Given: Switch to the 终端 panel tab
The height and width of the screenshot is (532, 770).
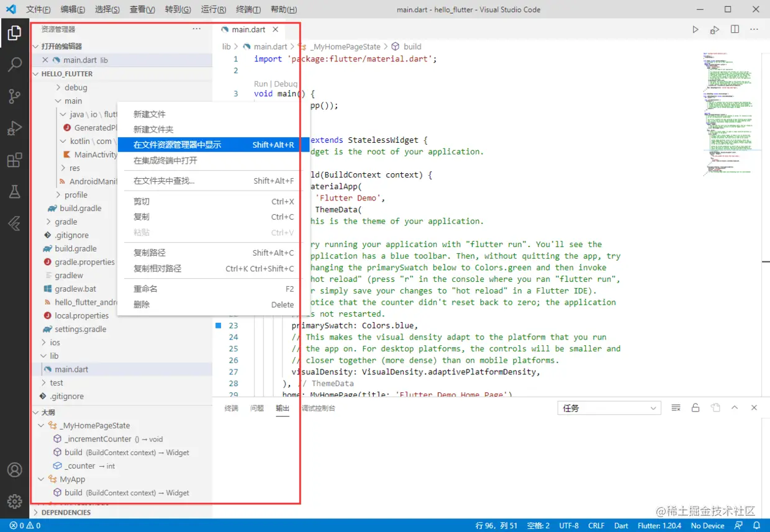Looking at the screenshot, I should click(x=231, y=408).
